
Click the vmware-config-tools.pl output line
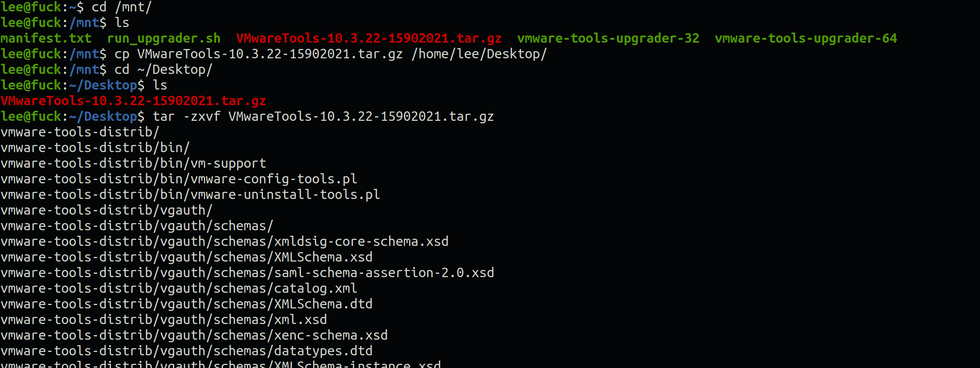[x=179, y=179]
